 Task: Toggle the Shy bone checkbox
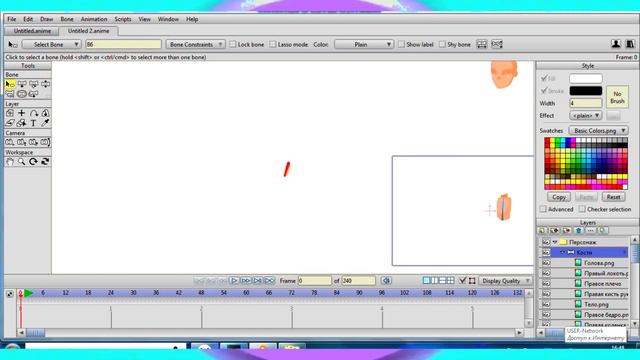[442, 44]
